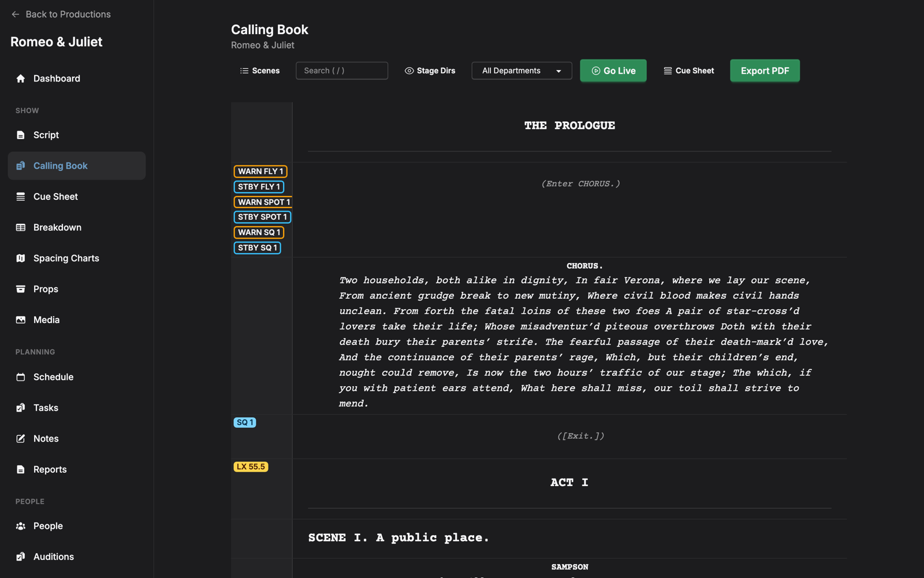Image resolution: width=924 pixels, height=578 pixels.
Task: Click the Tasks icon in the sidebar
Action: pyautogui.click(x=21, y=407)
